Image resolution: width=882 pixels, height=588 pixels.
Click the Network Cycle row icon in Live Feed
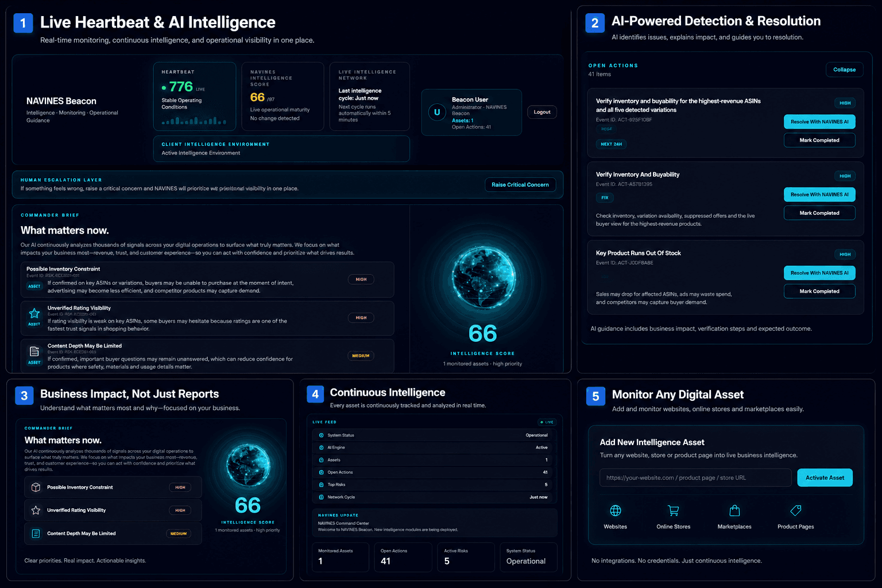pos(321,497)
